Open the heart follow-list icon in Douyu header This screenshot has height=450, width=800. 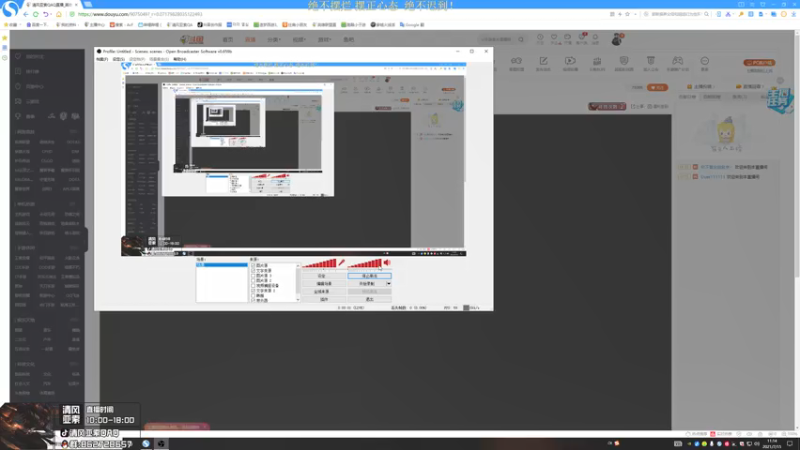point(554,37)
